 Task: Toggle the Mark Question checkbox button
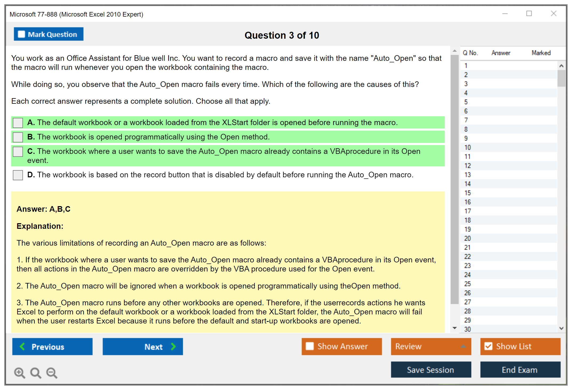tap(22, 34)
